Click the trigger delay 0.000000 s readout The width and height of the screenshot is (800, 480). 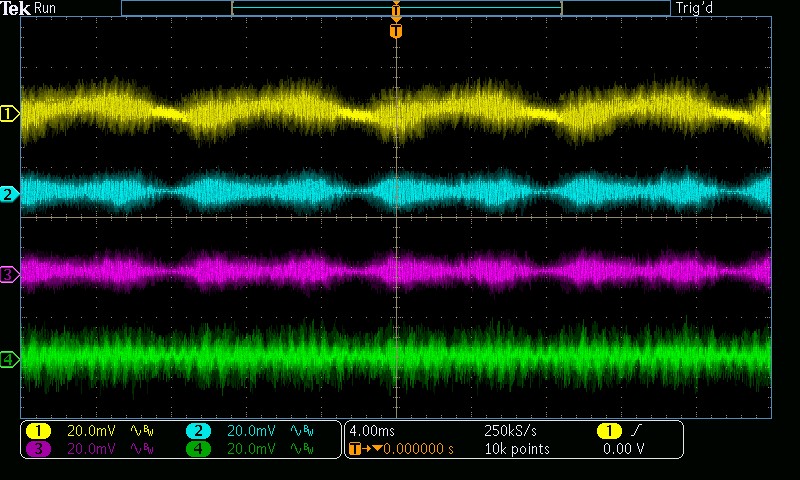(x=418, y=449)
